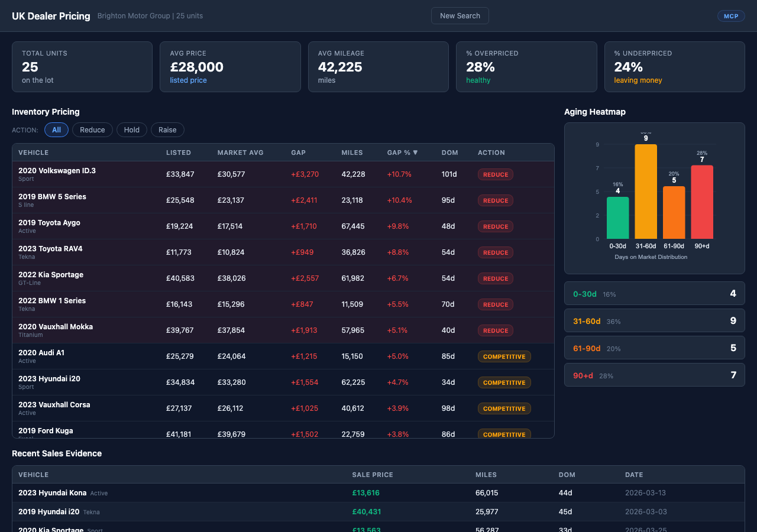Select the 90+d 28% aging row
This screenshot has width=757, height=532.
(655, 375)
